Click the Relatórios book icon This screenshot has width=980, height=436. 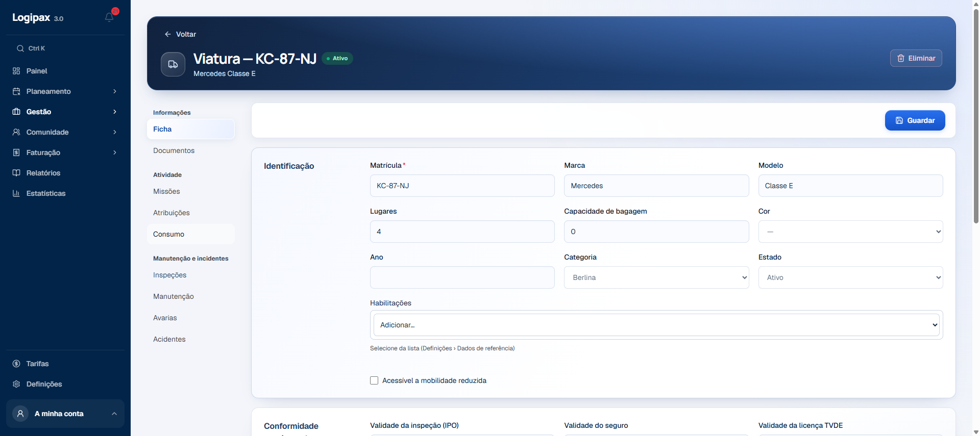pos(16,173)
